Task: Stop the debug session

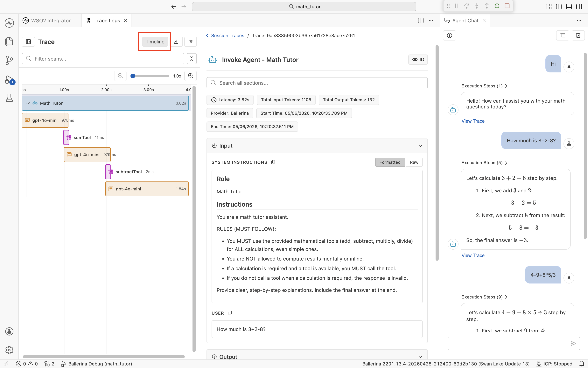Action: (x=507, y=6)
